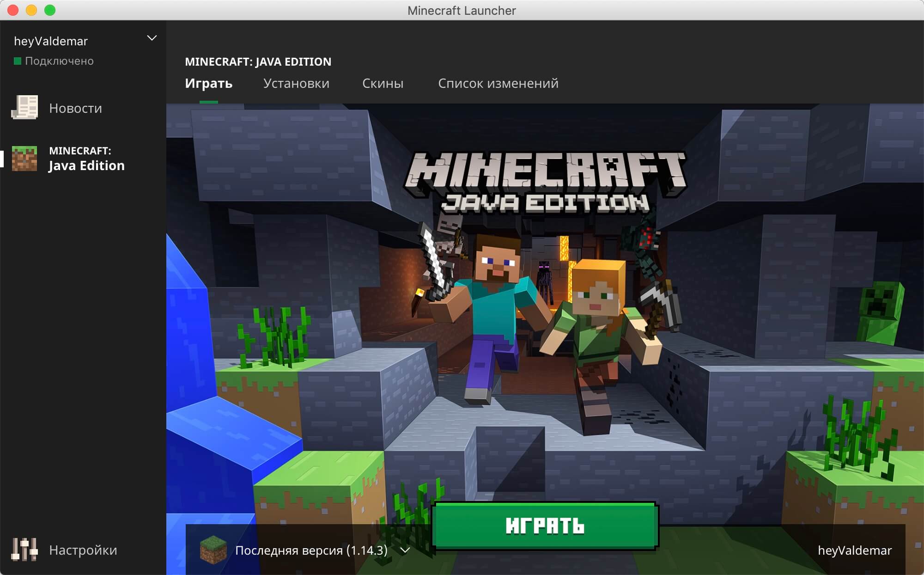Open the Скины tab

point(383,83)
